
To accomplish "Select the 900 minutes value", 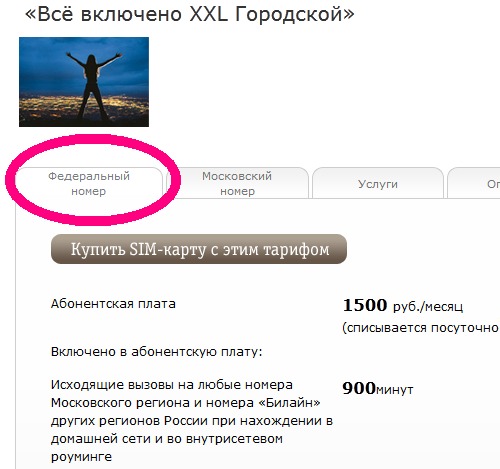I will pos(359,388).
